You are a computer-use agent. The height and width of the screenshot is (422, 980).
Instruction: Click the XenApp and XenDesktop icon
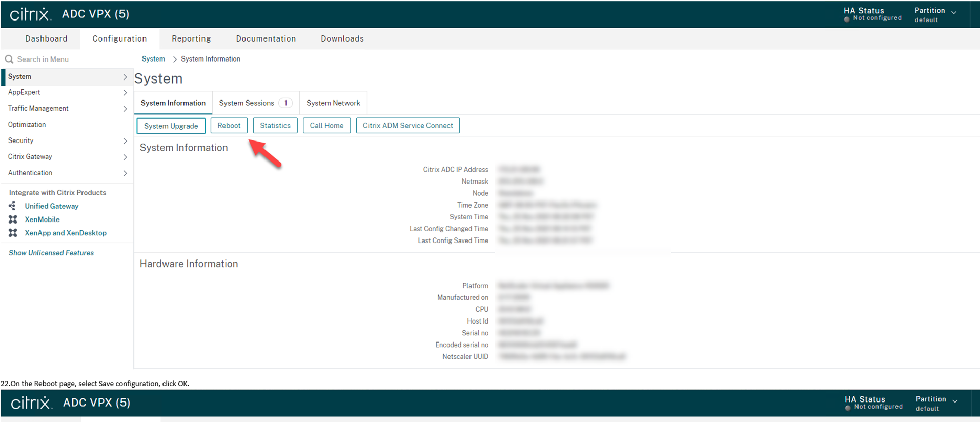coord(13,233)
